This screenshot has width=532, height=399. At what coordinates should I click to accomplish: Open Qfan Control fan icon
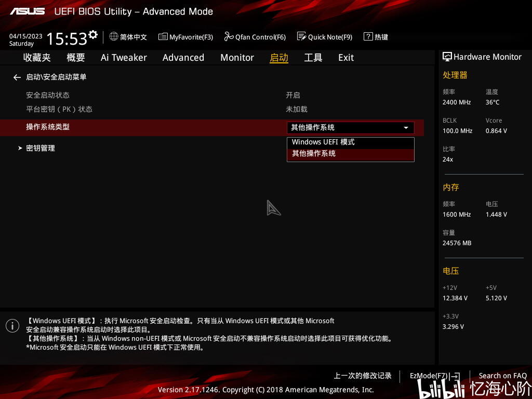point(229,37)
